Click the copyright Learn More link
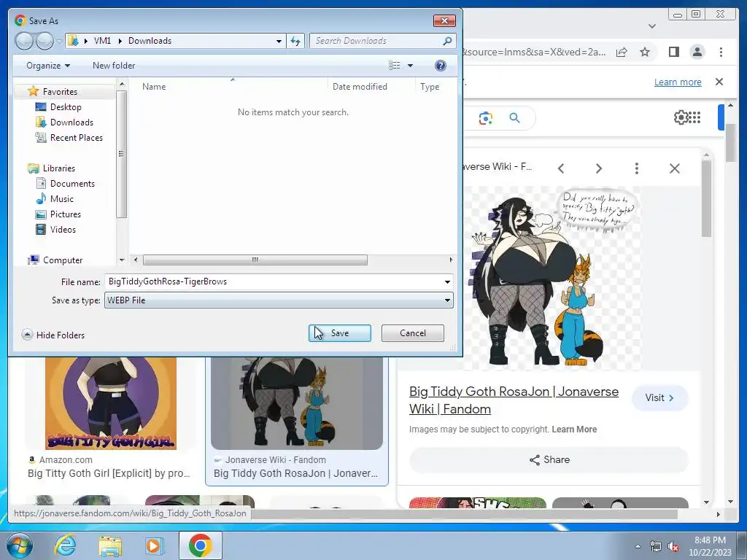Screen dimensions: 747x560 [x=574, y=429]
